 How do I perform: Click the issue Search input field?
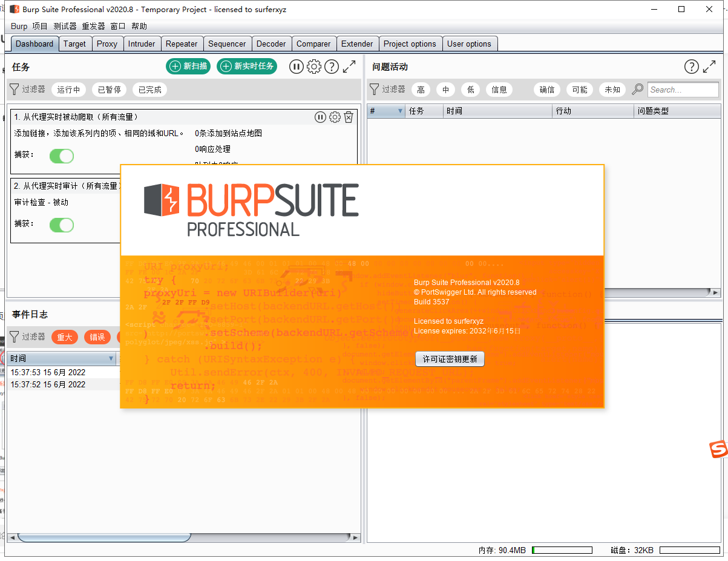(x=683, y=90)
